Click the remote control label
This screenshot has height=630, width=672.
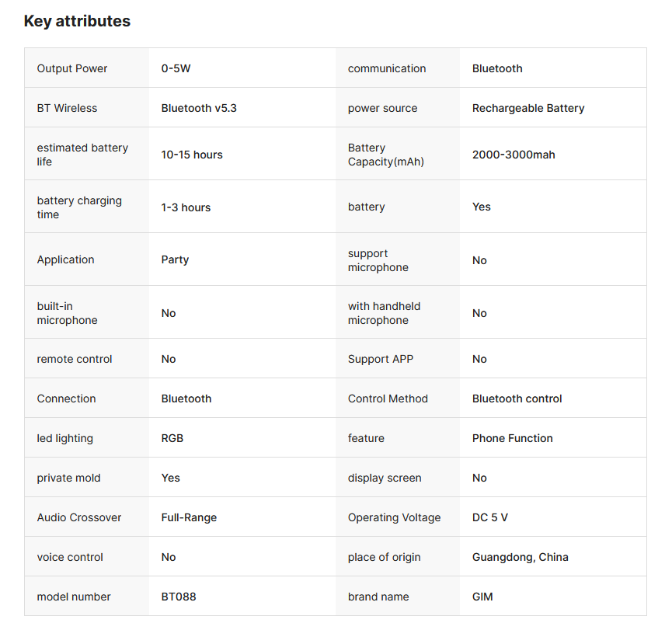click(x=75, y=359)
